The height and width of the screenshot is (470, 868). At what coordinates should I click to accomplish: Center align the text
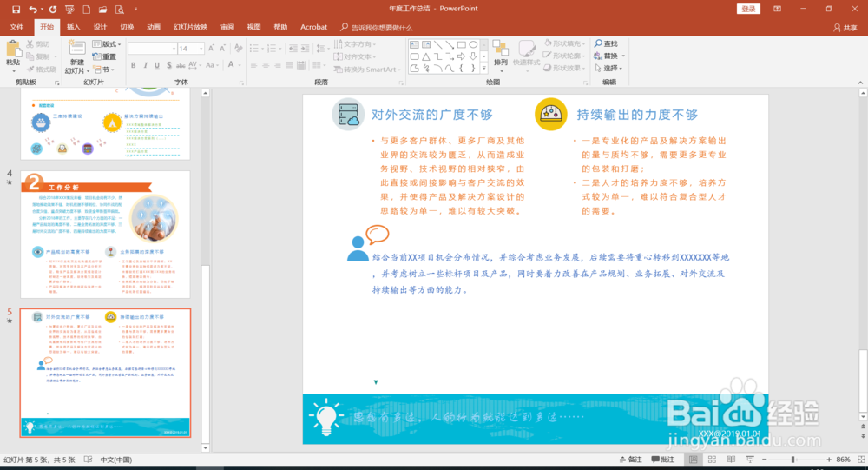[x=266, y=65]
